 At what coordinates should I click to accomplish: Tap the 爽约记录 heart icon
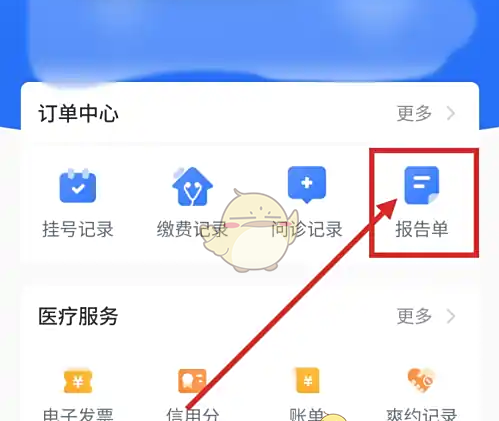(421, 380)
